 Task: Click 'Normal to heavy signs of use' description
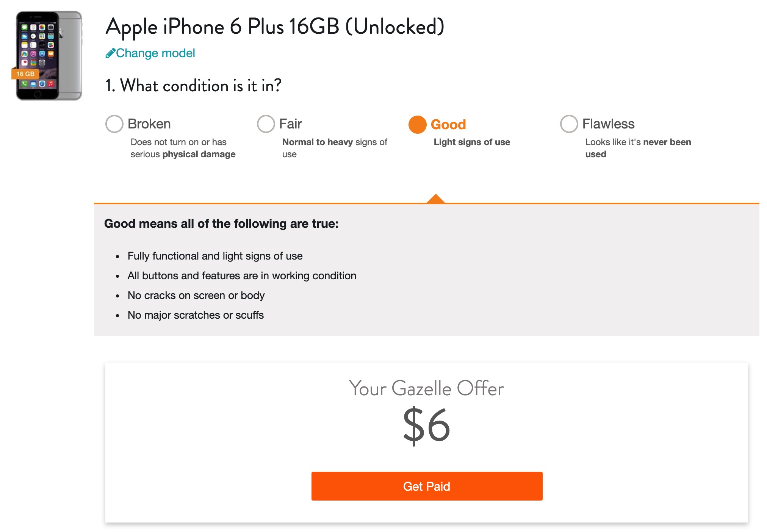click(334, 148)
